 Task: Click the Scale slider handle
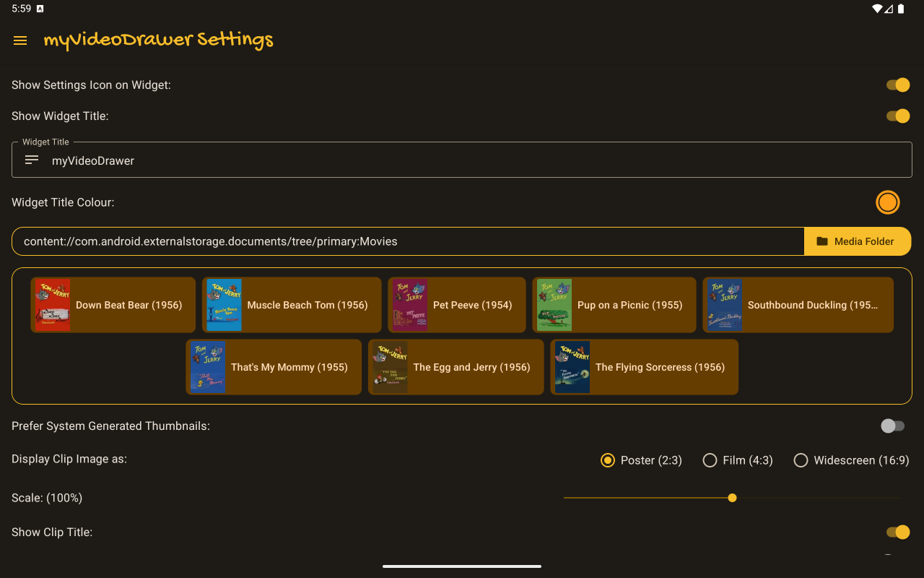click(x=732, y=498)
